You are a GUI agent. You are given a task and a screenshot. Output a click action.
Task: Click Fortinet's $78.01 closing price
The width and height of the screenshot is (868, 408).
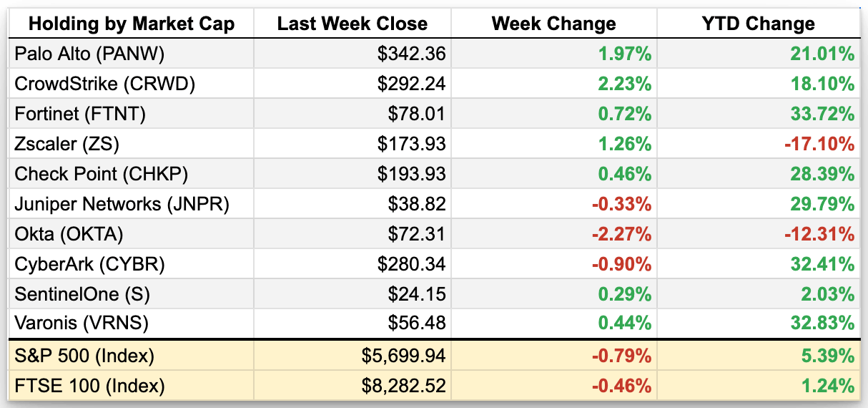click(420, 114)
